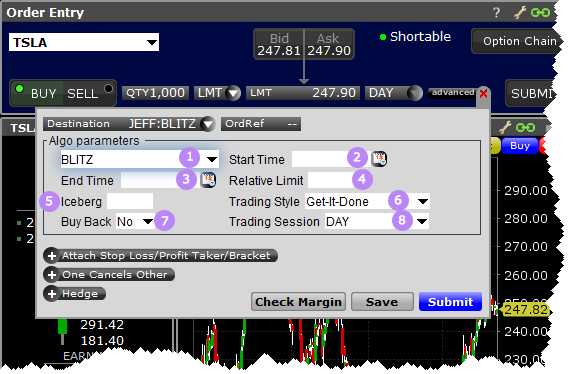The image size is (570, 374).
Task: Select the BUY side toggle
Action: 36,93
